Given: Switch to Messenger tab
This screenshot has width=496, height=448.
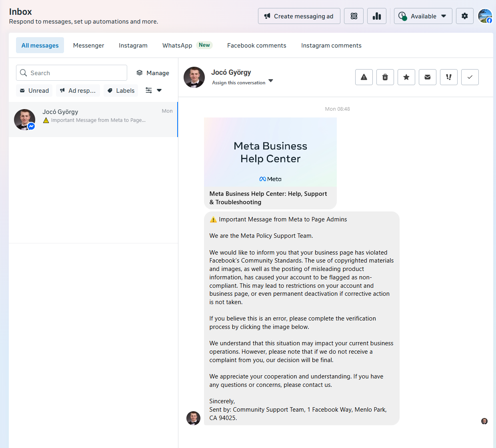Looking at the screenshot, I should pyautogui.click(x=89, y=45).
